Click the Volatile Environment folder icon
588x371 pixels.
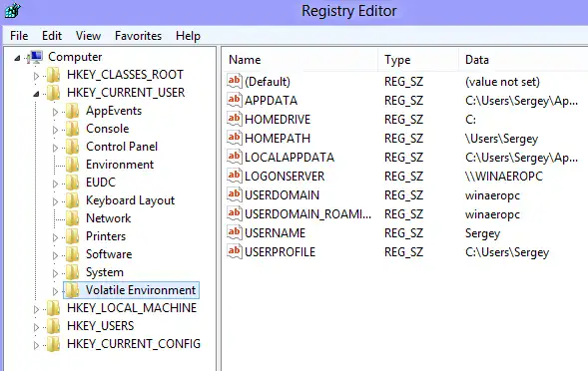tap(72, 290)
